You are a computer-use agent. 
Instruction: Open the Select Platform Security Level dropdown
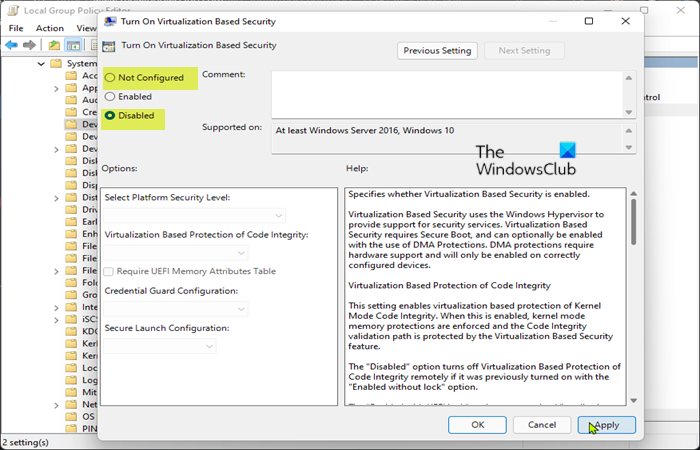[x=195, y=216]
